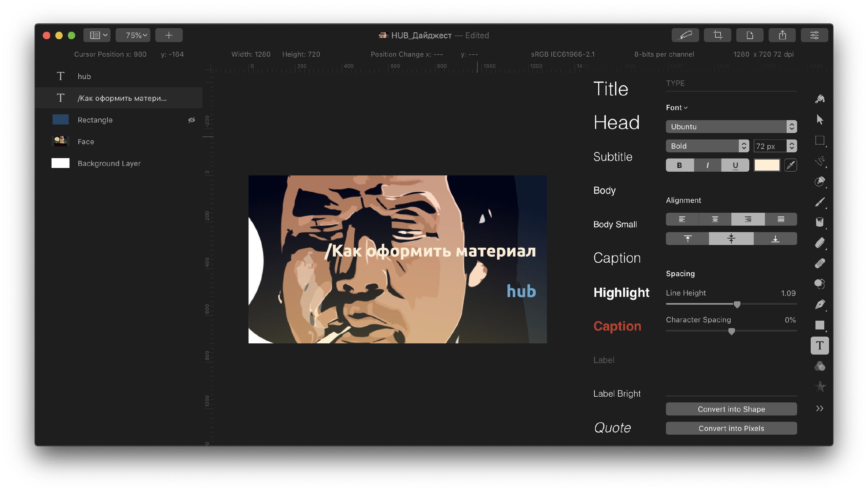Click the document proxy icon in title
The image size is (868, 492).
pos(383,35)
